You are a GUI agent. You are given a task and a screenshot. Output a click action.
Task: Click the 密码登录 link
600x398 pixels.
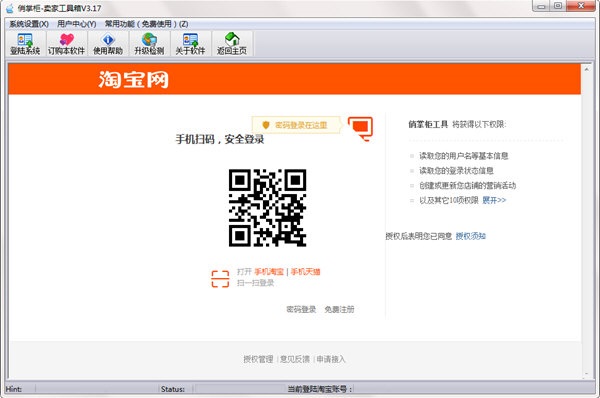point(301,309)
